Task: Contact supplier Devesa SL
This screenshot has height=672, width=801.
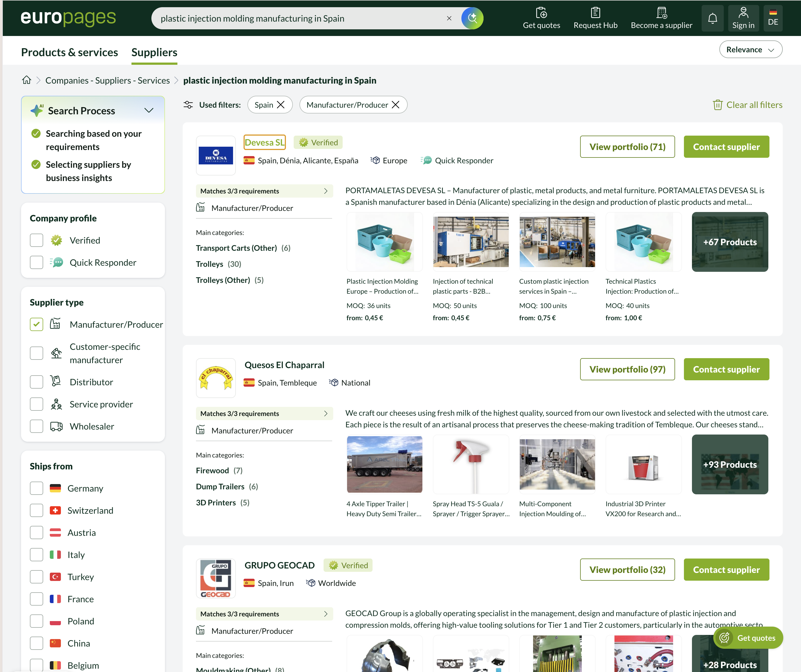Action: [726, 147]
